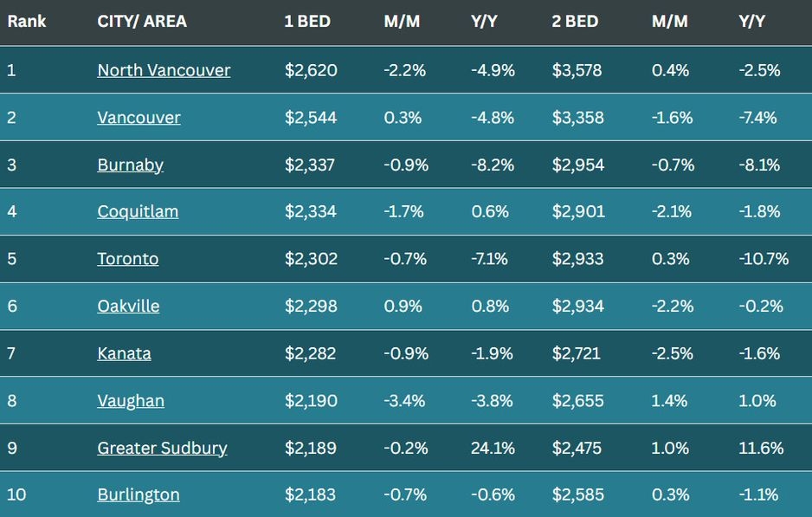Screen dimensions: 812x517
Task: Click the 2 BED column header
Action: pos(575,22)
